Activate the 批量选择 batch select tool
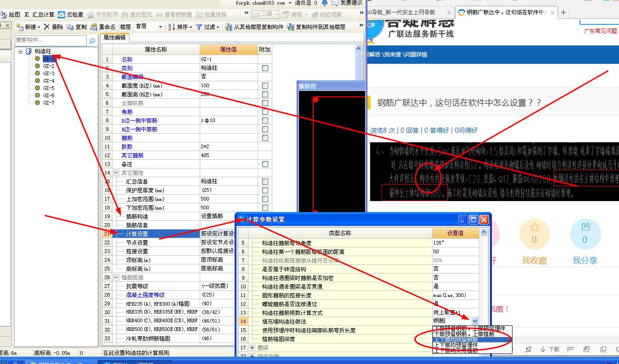 pyautogui.click(x=212, y=15)
